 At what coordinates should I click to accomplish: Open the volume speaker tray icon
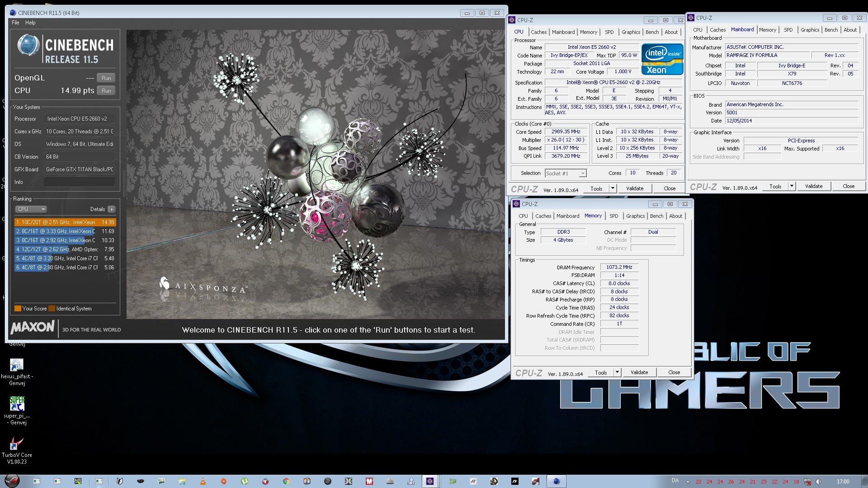[x=818, y=482]
